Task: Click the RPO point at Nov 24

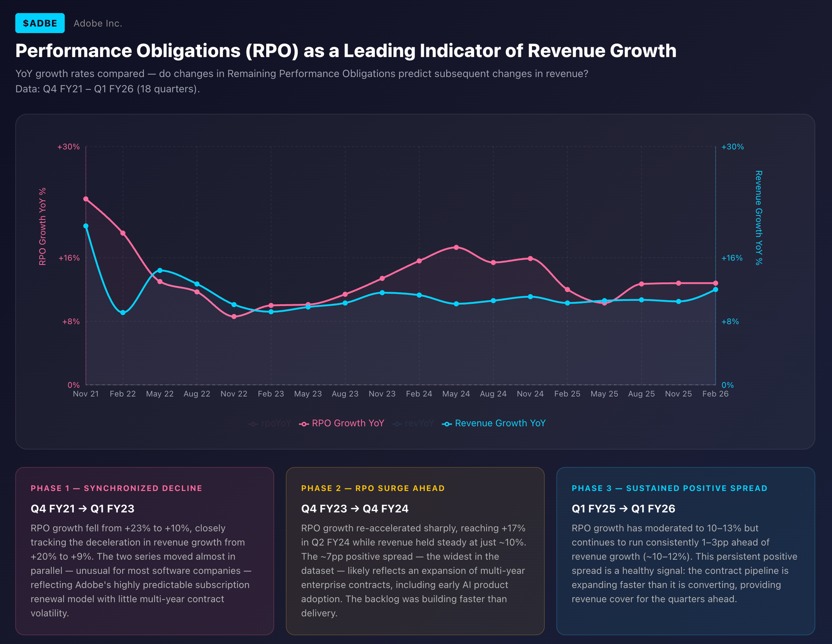Action: point(530,259)
